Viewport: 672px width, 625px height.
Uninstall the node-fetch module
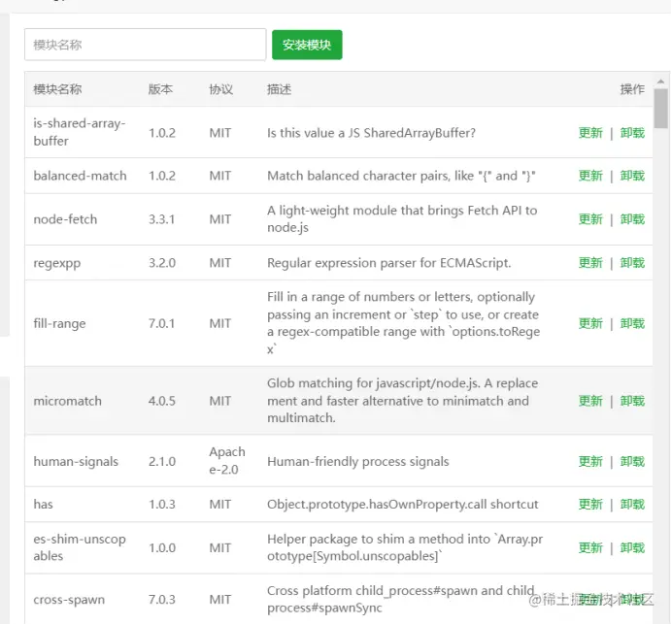tap(632, 219)
